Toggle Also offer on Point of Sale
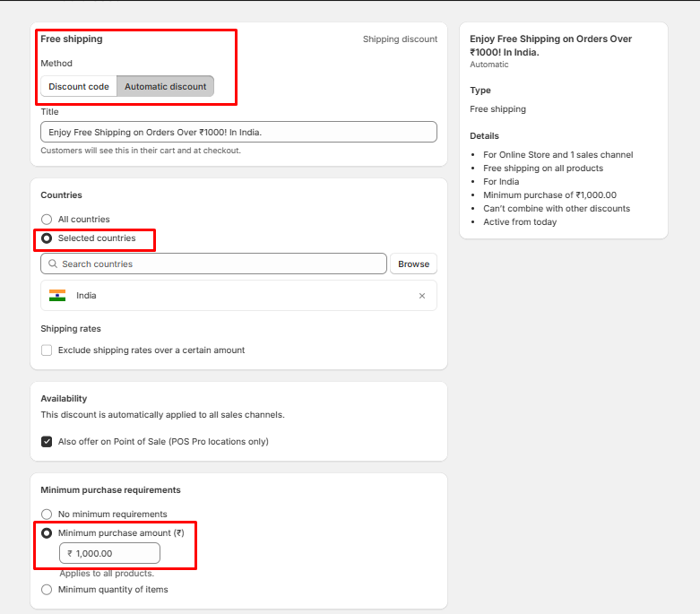The image size is (700, 614). [47, 442]
